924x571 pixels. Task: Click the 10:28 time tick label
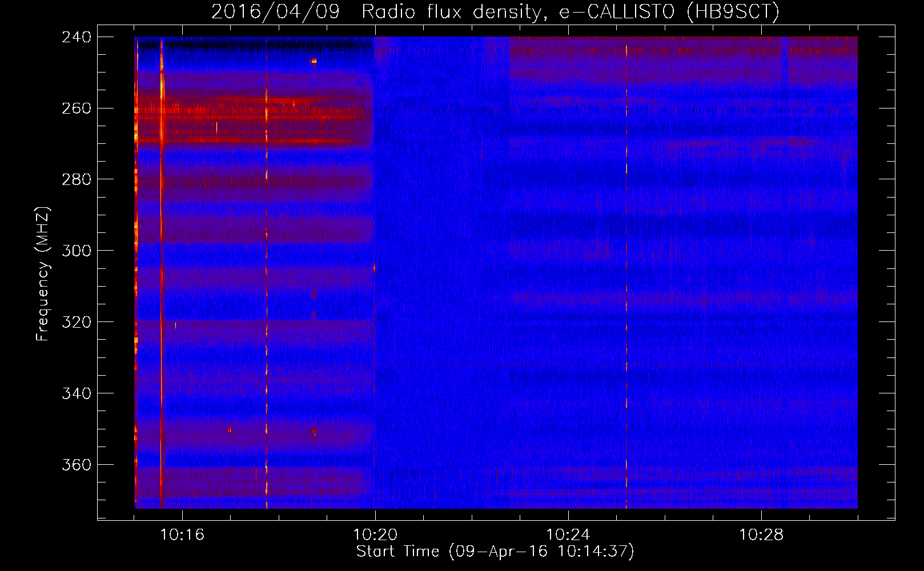pyautogui.click(x=761, y=535)
